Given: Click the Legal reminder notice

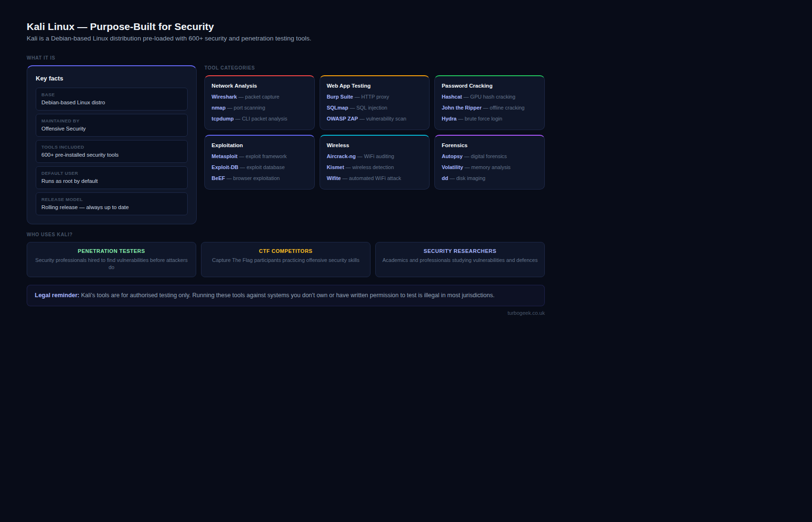Looking at the screenshot, I should point(286,295).
